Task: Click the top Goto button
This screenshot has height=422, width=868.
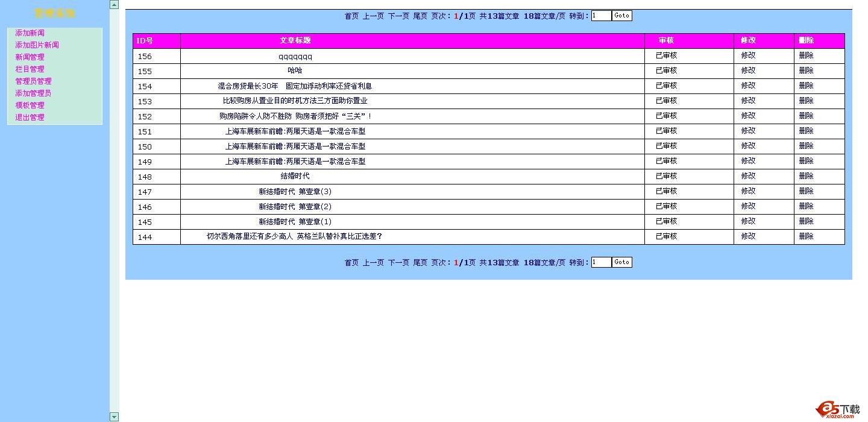Action: (x=622, y=16)
